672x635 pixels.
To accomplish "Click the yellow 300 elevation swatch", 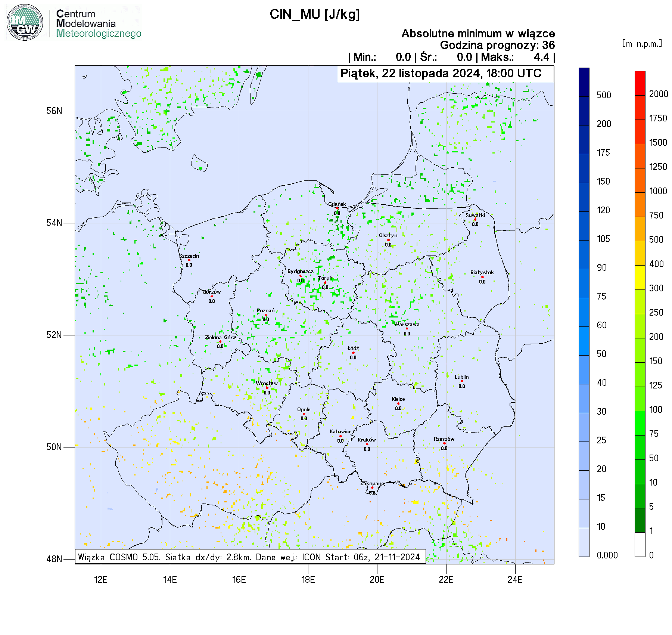I will tap(640, 278).
